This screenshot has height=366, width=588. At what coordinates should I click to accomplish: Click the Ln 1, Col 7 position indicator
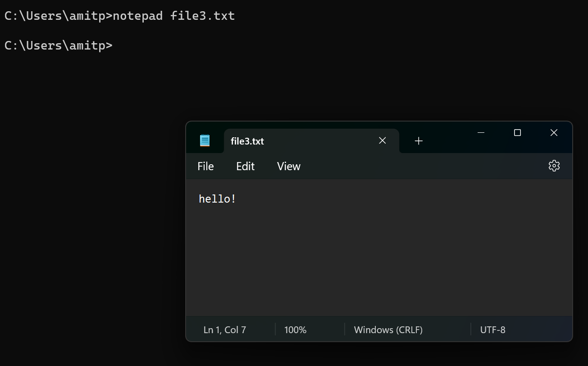click(x=224, y=330)
